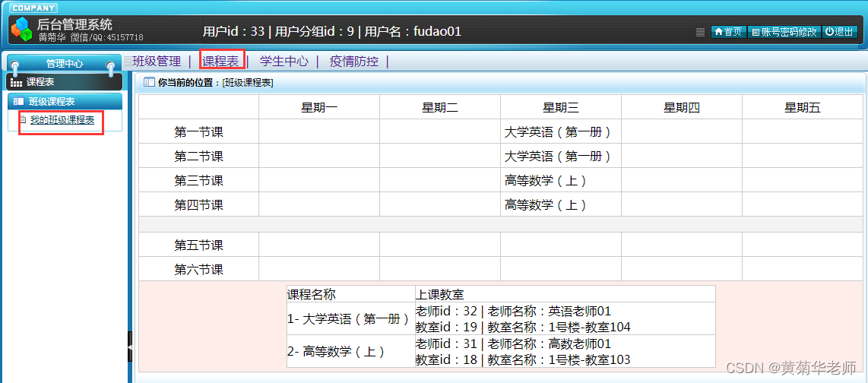Click the 第四节课 row label
The image size is (868, 383).
(x=198, y=204)
